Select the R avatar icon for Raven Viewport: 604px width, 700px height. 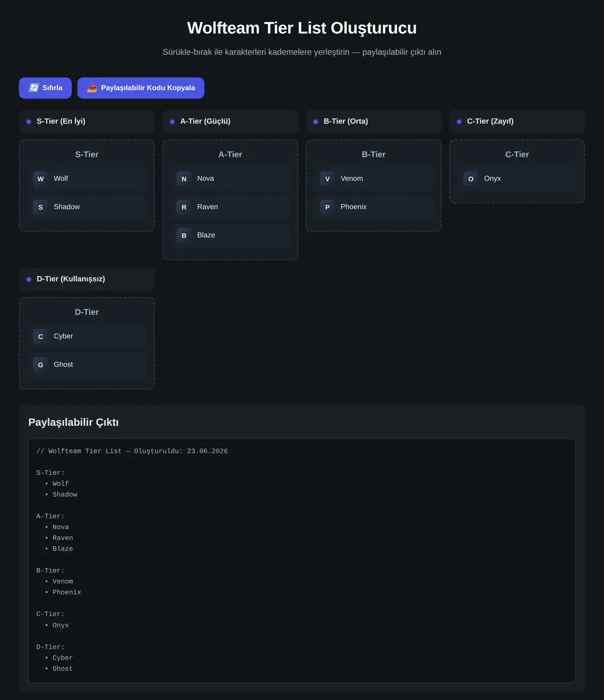point(184,207)
